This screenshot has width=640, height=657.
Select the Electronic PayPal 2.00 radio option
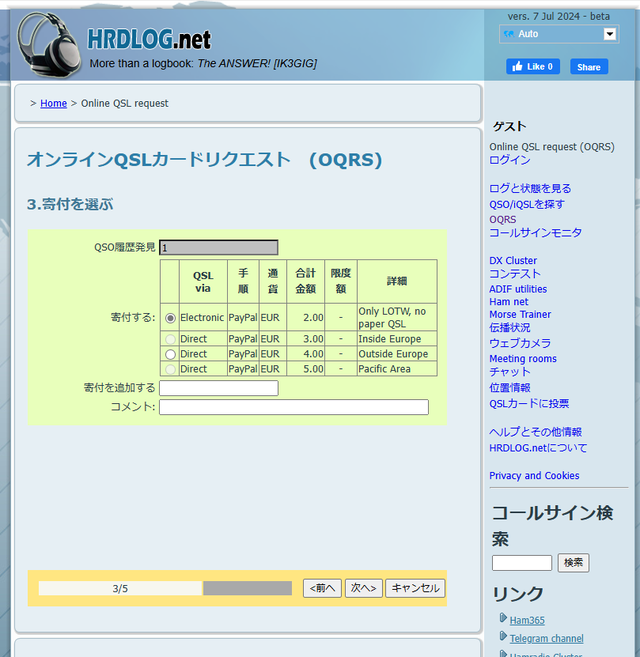(x=170, y=318)
